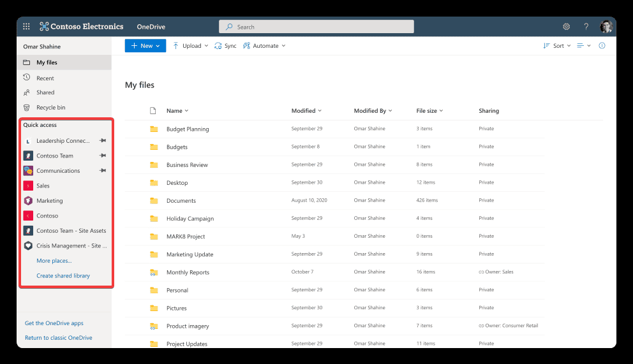The image size is (633, 364).
Task: Click the Sales site icon
Action: click(x=28, y=186)
